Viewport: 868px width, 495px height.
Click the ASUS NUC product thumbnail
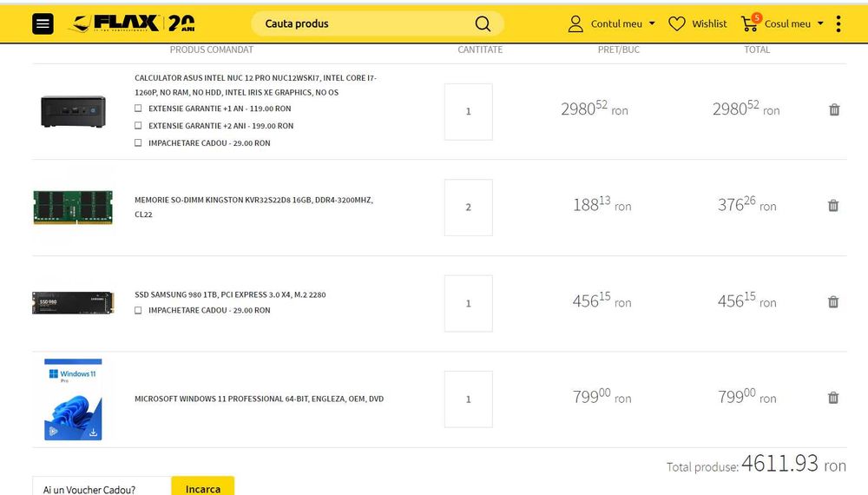coord(73,111)
